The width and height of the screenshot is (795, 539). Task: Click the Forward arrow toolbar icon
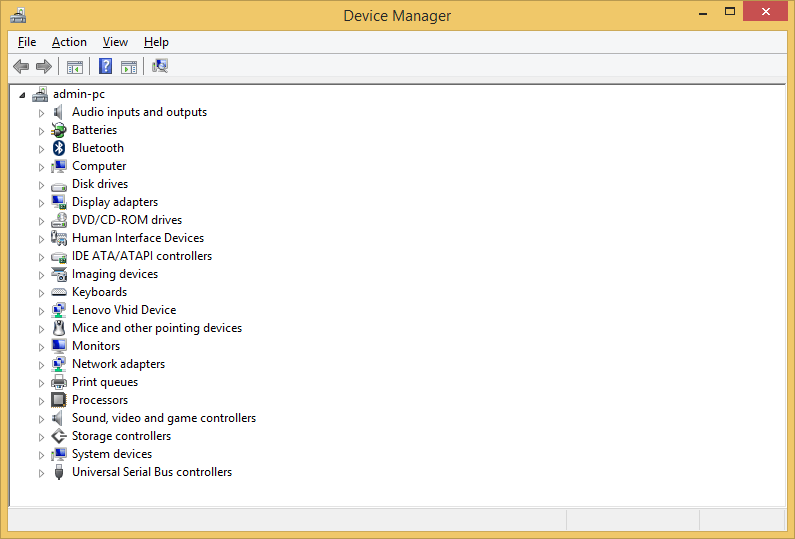[x=43, y=67]
